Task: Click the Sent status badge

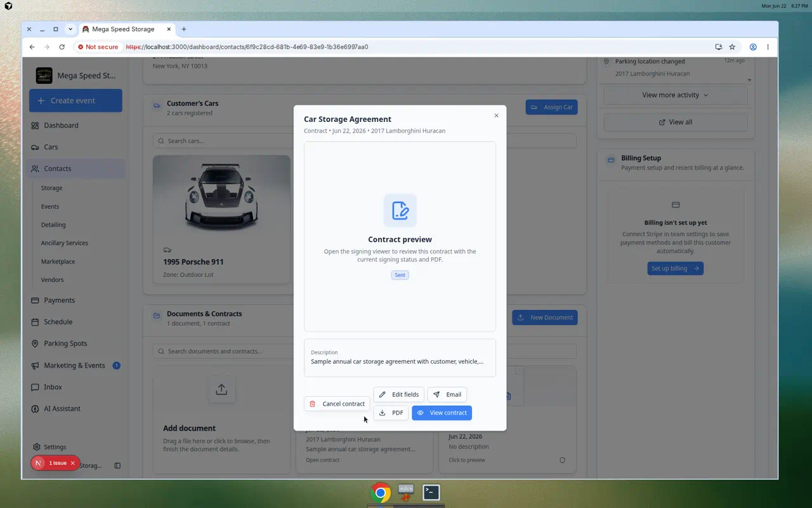Action: [400, 275]
